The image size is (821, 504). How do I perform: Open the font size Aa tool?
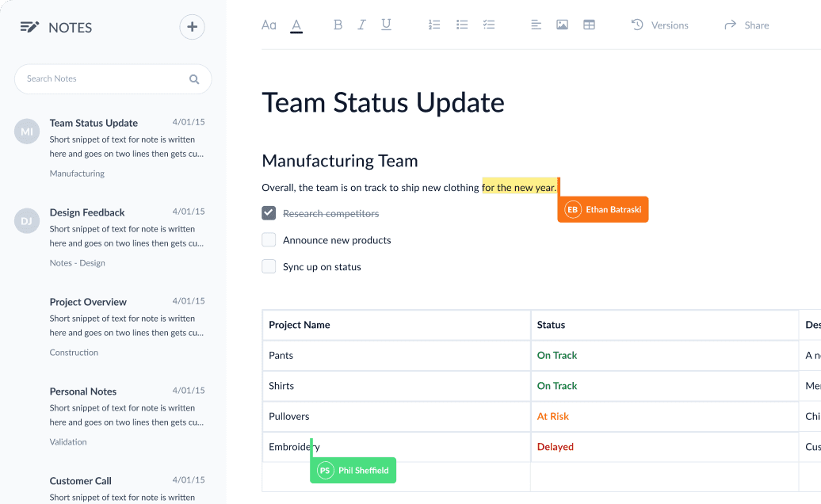click(x=269, y=25)
